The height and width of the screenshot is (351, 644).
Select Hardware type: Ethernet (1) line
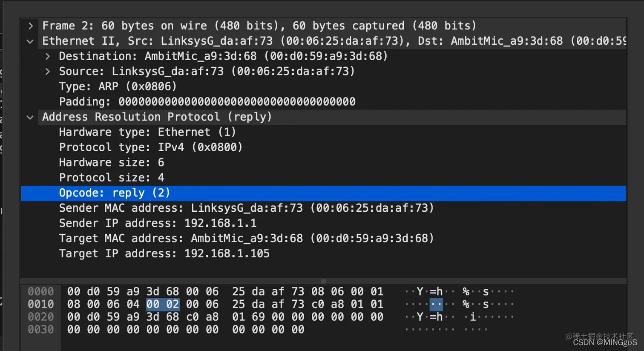[x=324, y=132]
